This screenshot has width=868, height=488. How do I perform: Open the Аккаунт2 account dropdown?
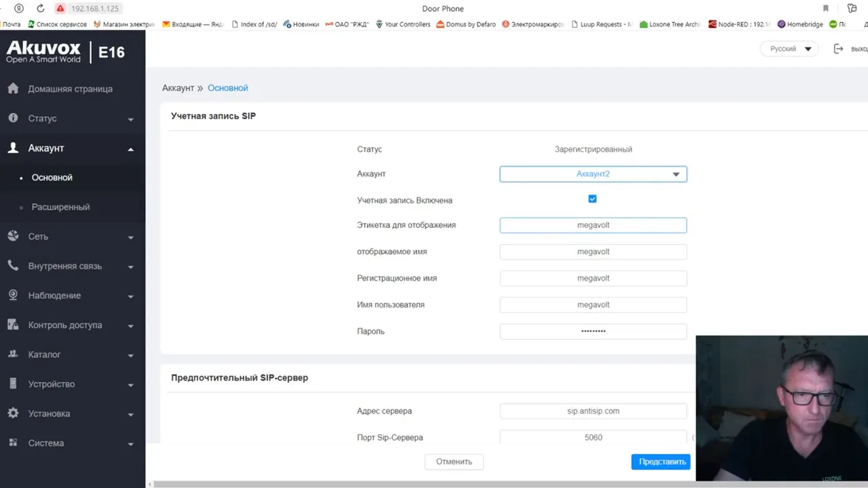coord(593,174)
